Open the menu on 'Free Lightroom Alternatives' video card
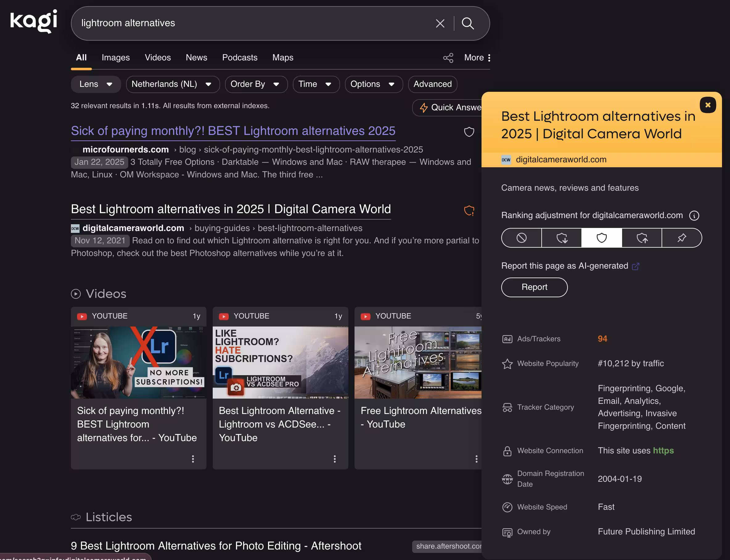 point(476,459)
